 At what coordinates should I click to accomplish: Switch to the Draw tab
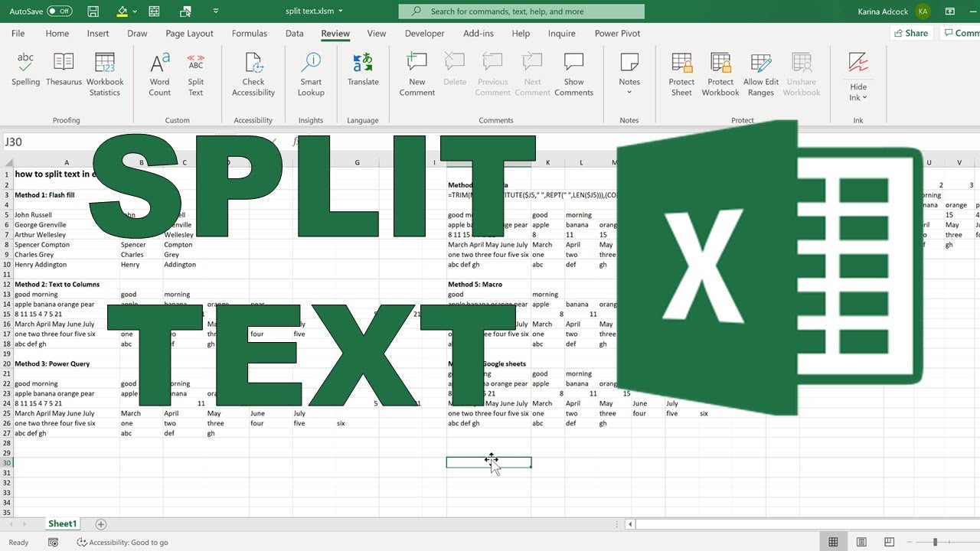click(x=138, y=34)
